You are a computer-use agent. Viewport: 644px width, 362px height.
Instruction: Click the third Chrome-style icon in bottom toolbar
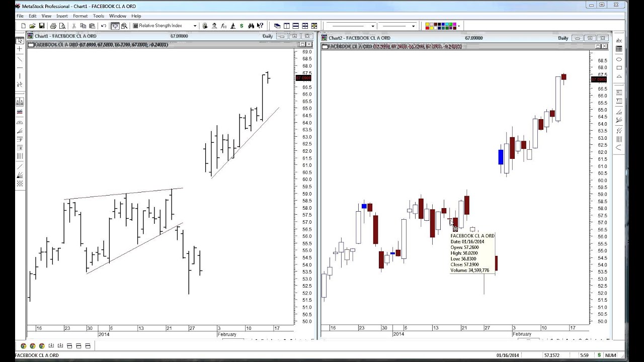point(42,345)
